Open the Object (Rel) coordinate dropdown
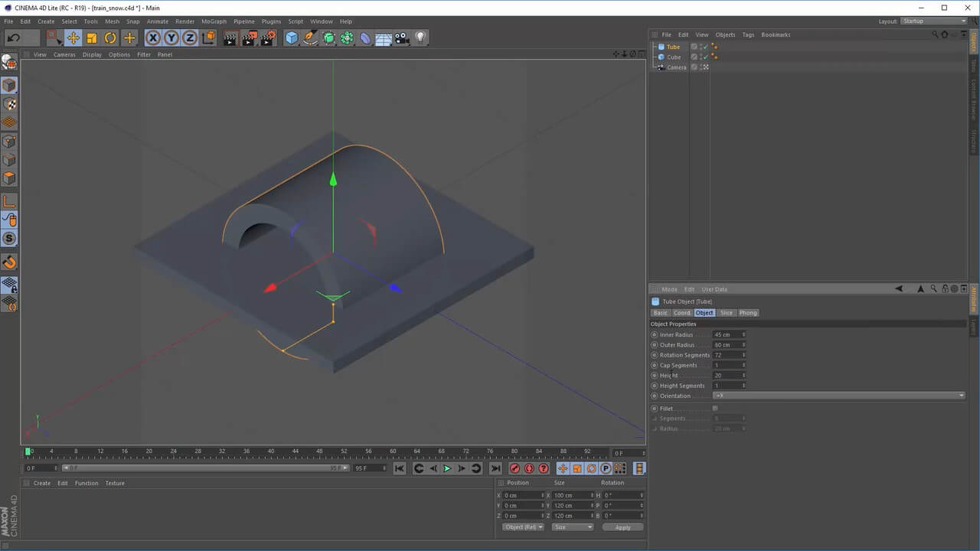Screen dimensions: 980x551 523,527
